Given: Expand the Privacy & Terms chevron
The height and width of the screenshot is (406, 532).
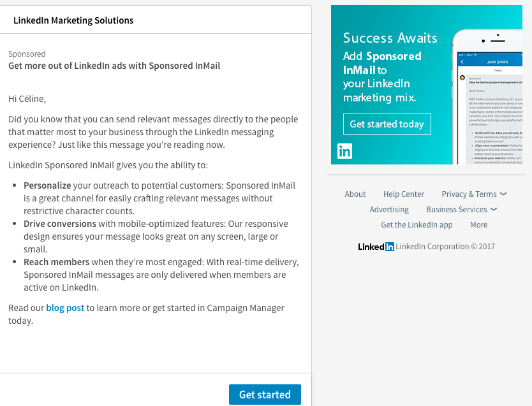Looking at the screenshot, I should (503, 194).
